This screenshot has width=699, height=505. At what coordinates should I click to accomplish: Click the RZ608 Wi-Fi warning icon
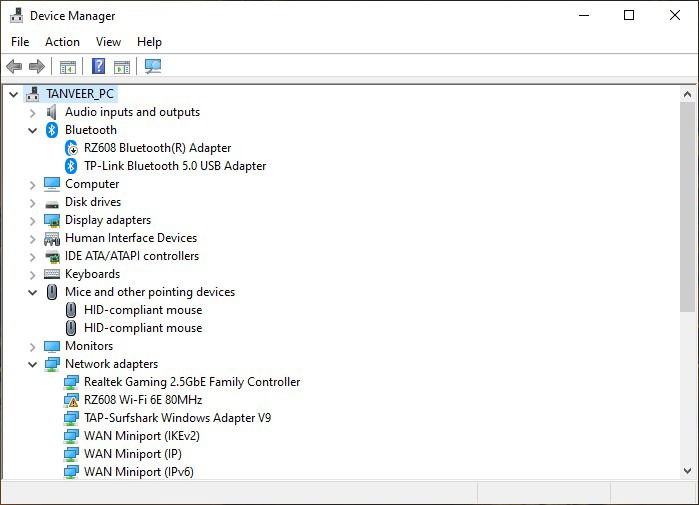[71, 400]
